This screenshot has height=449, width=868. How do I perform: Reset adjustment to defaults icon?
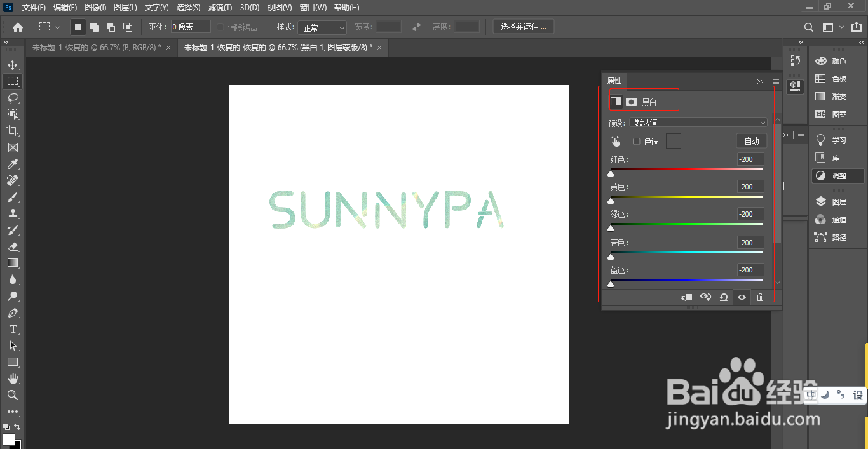(723, 297)
